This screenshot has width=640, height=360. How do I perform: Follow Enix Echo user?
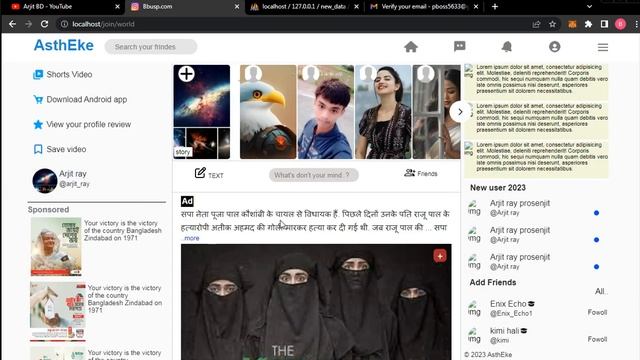coord(597,312)
